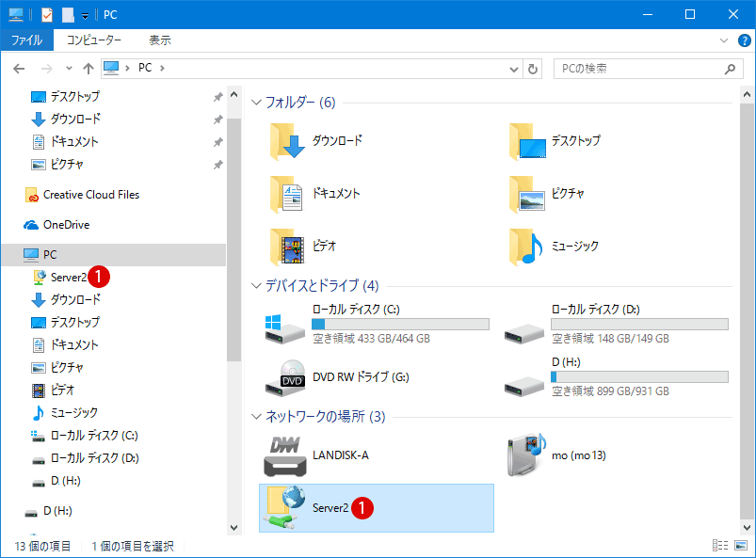Select ダウンロード under PC in navigation tree
The image size is (756, 558).
pyautogui.click(x=75, y=300)
